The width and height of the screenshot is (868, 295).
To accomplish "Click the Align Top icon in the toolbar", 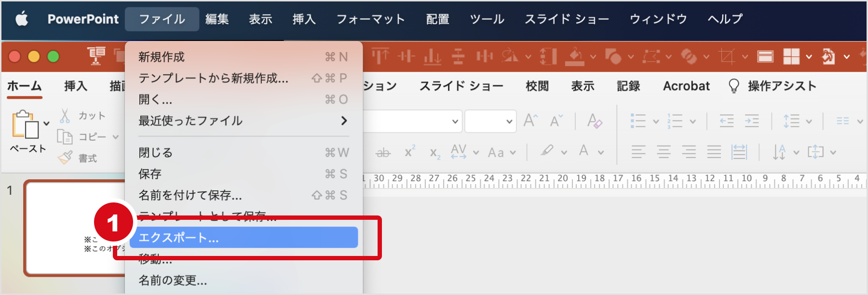I will [x=380, y=57].
